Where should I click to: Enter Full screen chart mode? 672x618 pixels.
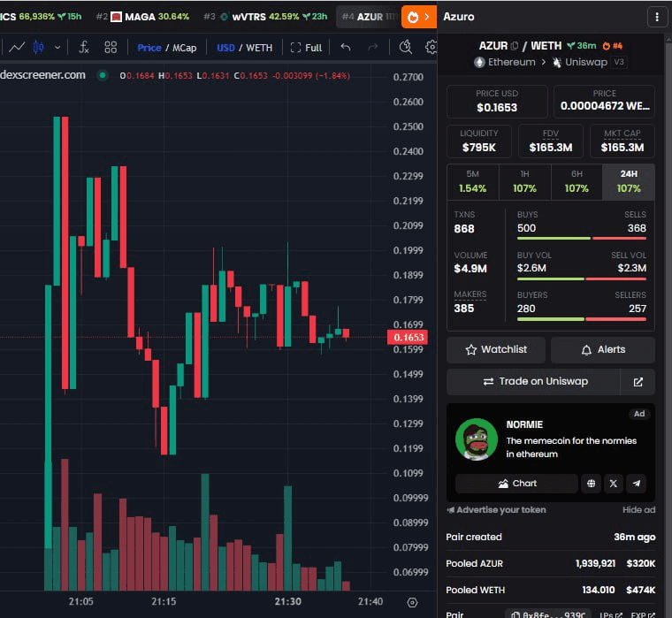click(x=306, y=48)
